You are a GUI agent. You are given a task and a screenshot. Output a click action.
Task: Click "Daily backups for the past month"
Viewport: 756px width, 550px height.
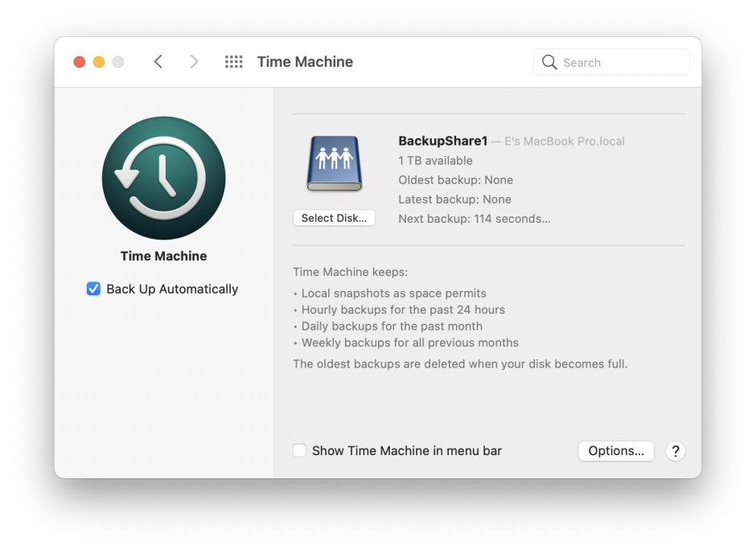pos(392,326)
